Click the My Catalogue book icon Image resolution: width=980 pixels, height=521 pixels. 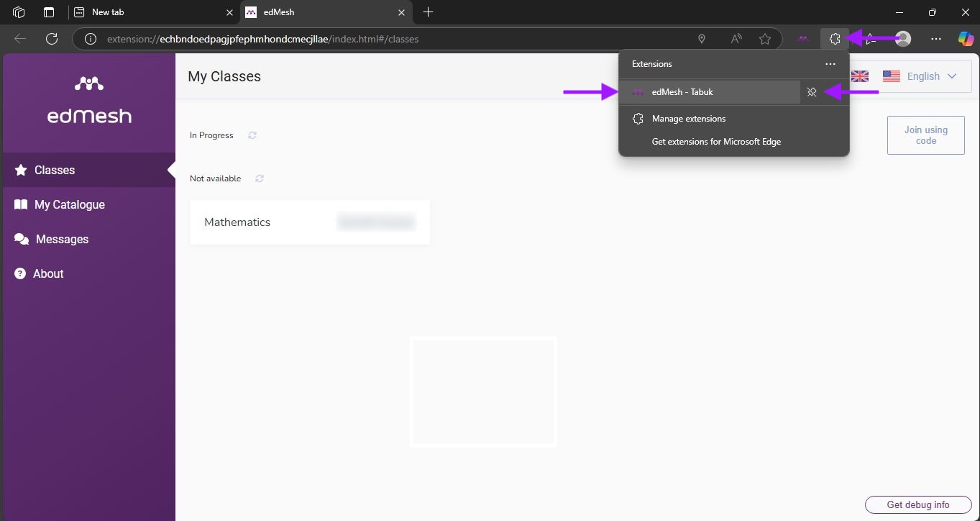click(x=21, y=204)
